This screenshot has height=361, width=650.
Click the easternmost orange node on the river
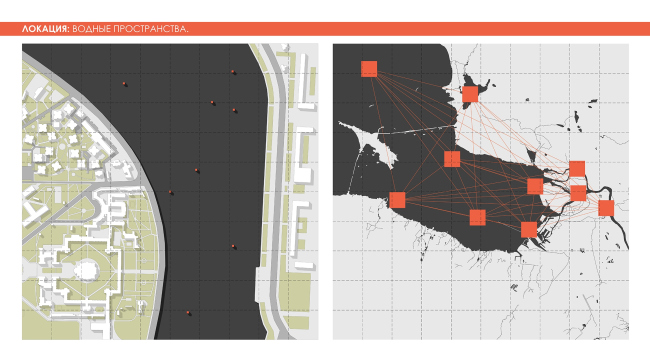coord(606,208)
